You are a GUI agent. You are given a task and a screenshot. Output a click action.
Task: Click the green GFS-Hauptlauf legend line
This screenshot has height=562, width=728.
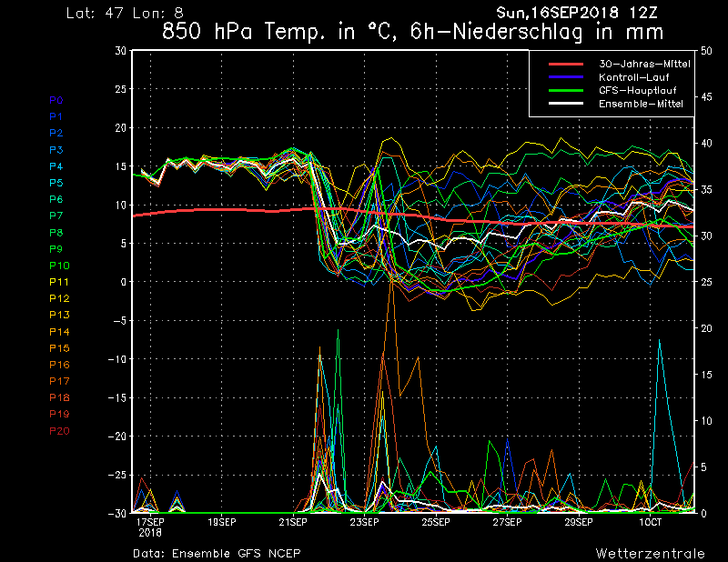click(566, 91)
